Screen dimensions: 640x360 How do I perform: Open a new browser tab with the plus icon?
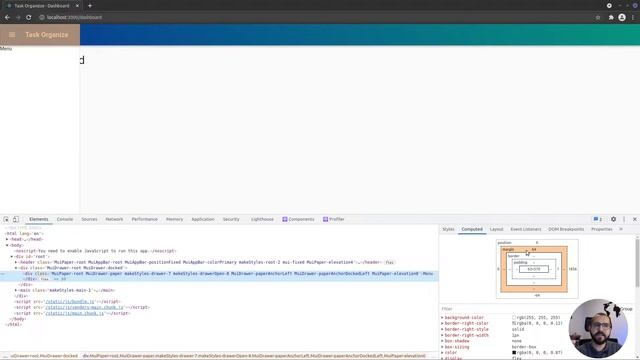(90, 6)
